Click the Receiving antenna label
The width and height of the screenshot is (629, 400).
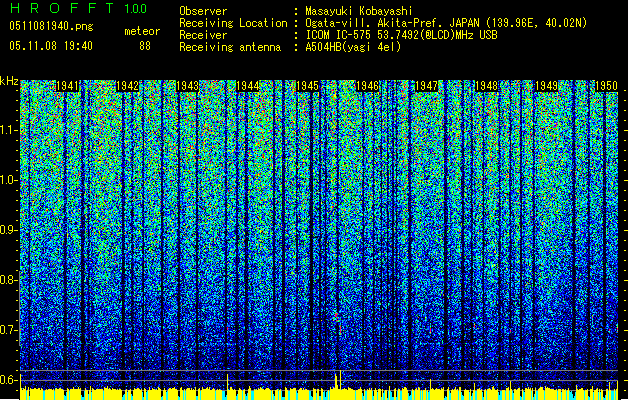[230, 47]
